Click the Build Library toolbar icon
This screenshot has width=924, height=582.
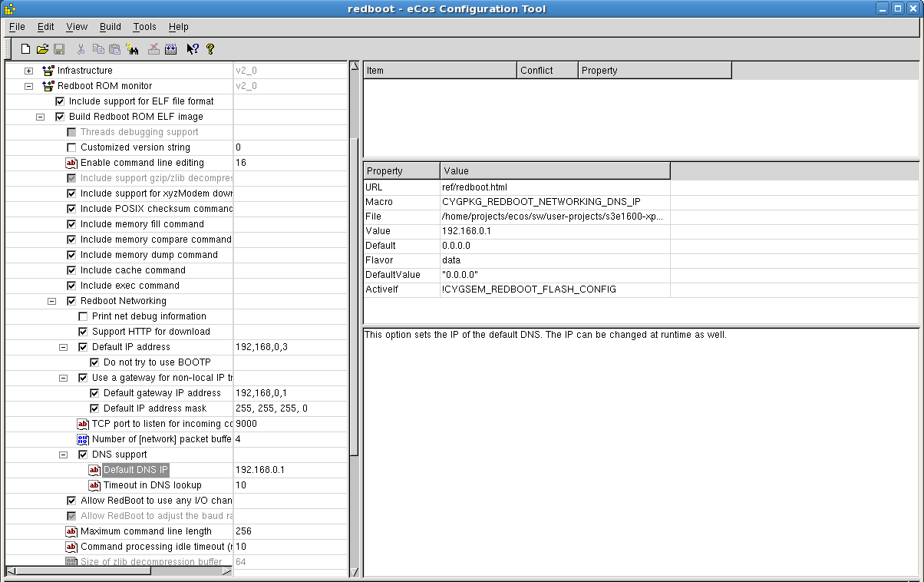tap(170, 49)
